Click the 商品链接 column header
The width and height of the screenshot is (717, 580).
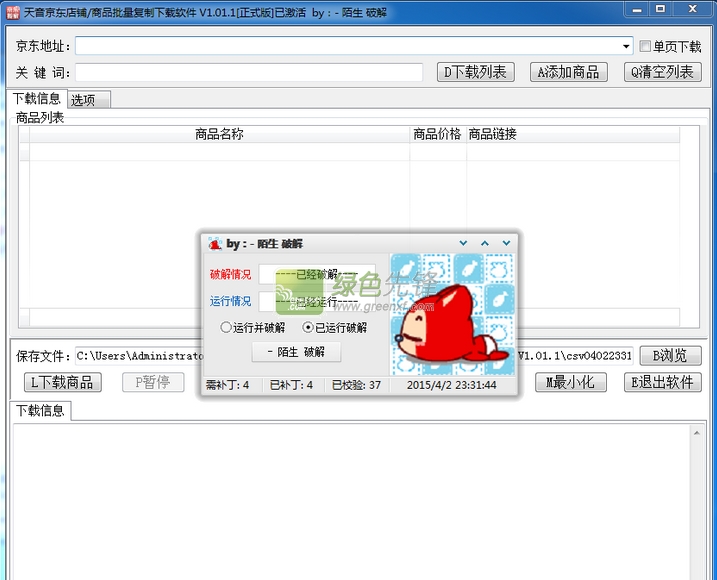tap(573, 134)
